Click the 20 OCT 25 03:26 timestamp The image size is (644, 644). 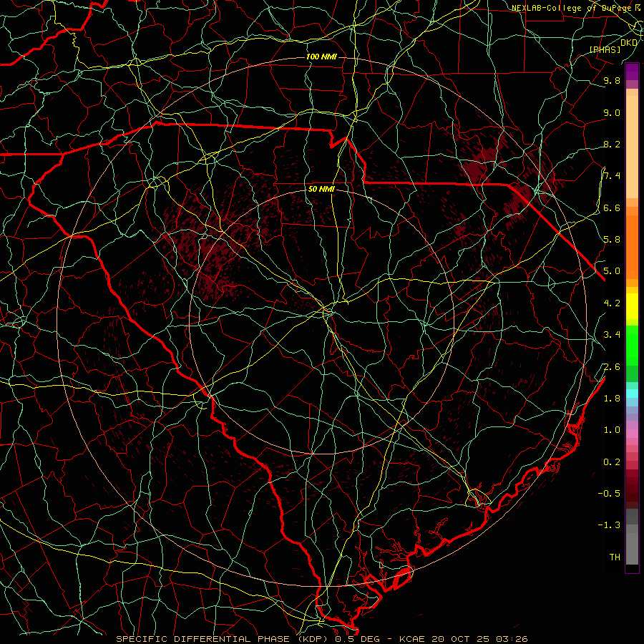pyautogui.click(x=479, y=639)
